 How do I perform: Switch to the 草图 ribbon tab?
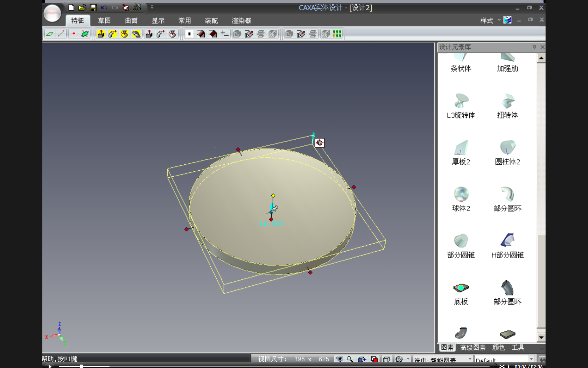coord(104,21)
